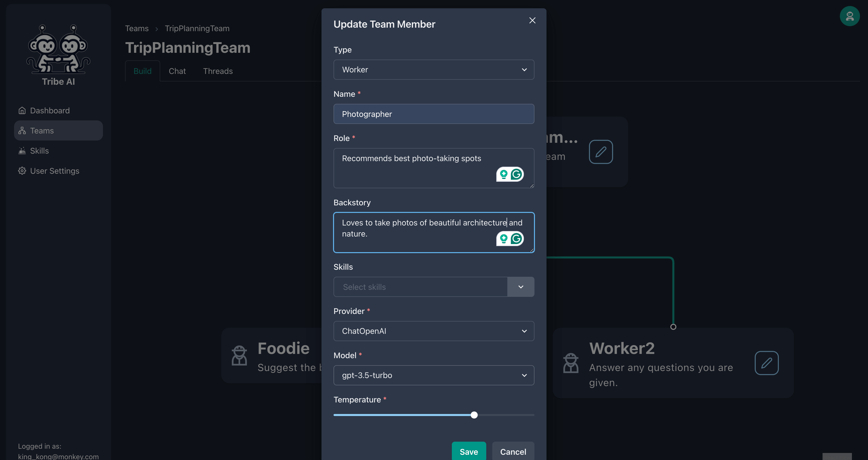Click the Name input field
Image resolution: width=868 pixels, height=460 pixels.
pos(433,114)
